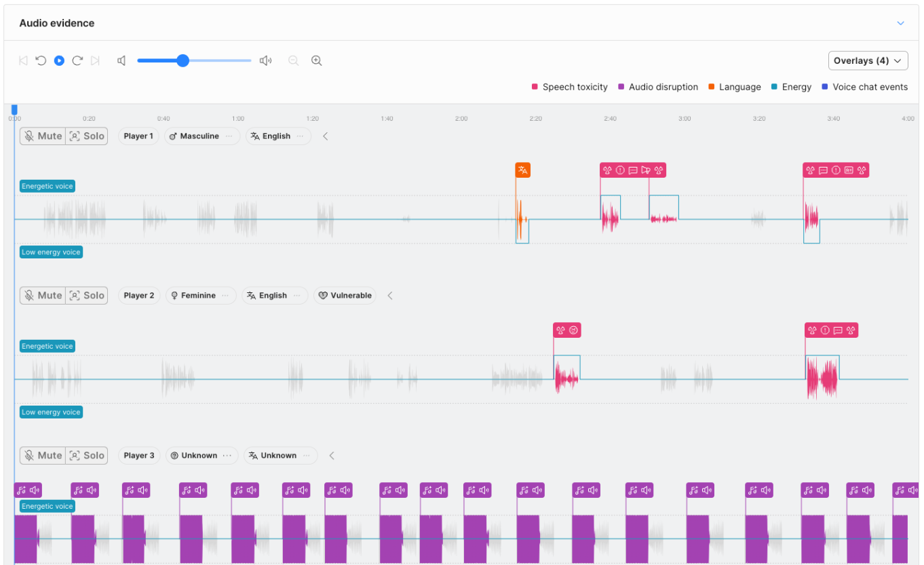Screen dimensions: 924x565
Task: Open the Overlays (4) dropdown
Action: (x=868, y=60)
